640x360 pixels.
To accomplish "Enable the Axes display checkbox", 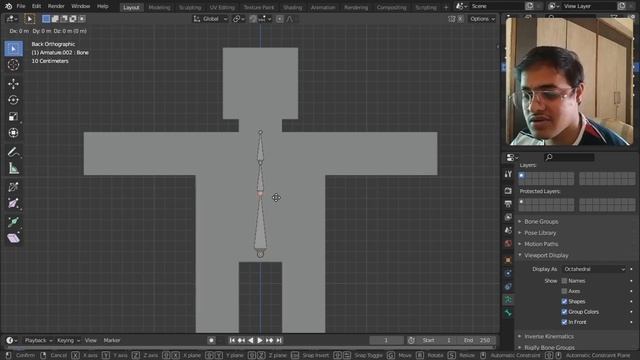I will pos(564,291).
